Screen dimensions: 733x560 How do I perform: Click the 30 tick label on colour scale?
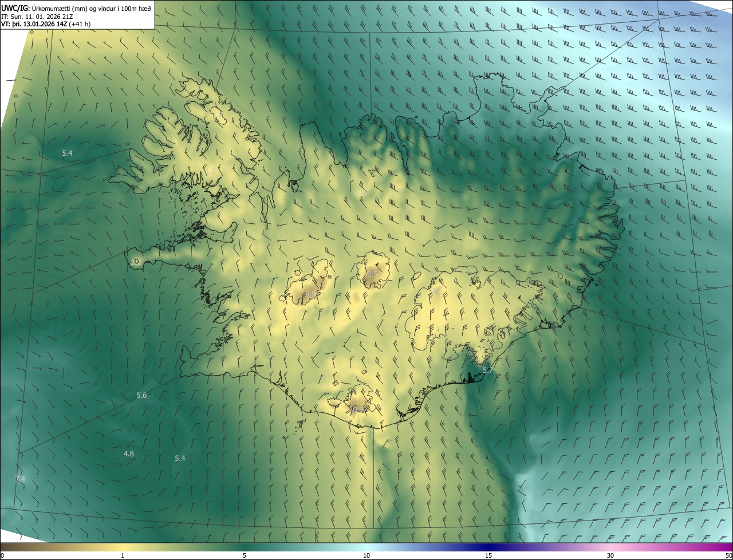(610, 555)
